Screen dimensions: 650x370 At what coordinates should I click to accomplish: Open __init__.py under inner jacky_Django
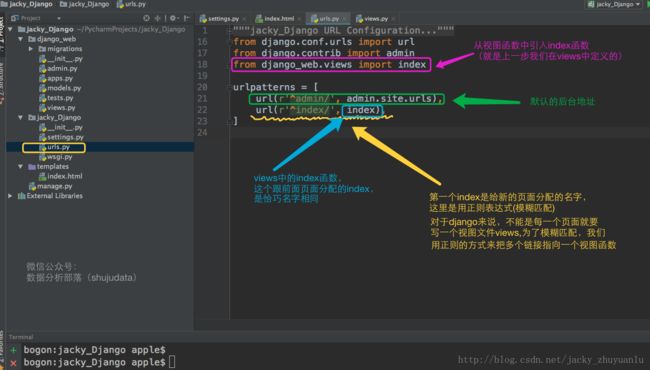pyautogui.click(x=65, y=128)
